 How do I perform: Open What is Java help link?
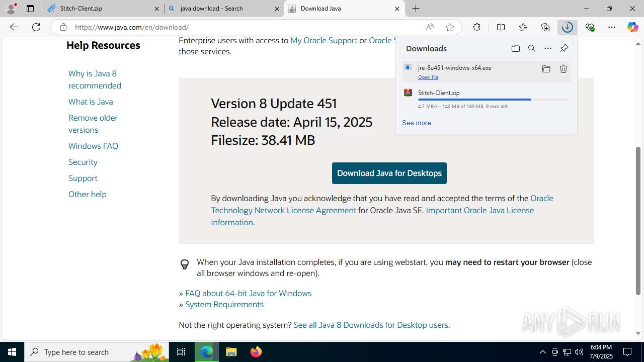[x=91, y=102]
